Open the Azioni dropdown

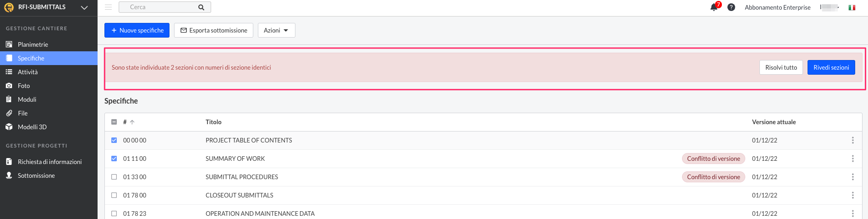coord(277,30)
